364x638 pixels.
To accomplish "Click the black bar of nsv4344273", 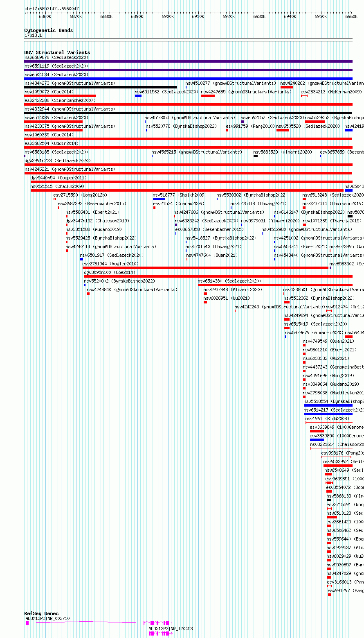I will pyautogui.click(x=101, y=87).
